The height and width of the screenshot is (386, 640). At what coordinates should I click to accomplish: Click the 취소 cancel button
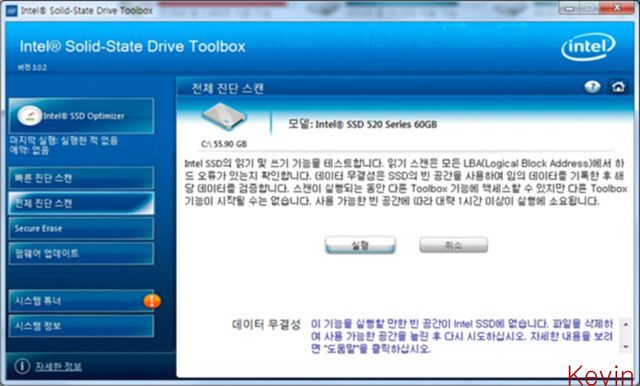coord(453,245)
